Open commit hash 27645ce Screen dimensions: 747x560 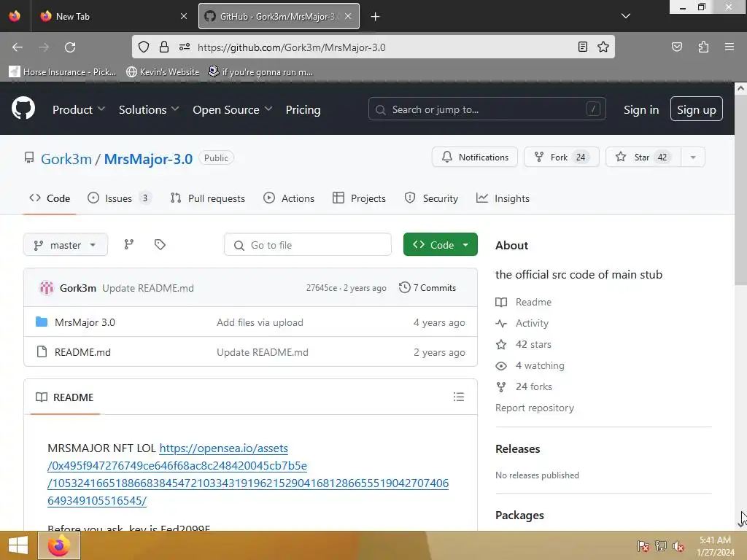click(322, 288)
